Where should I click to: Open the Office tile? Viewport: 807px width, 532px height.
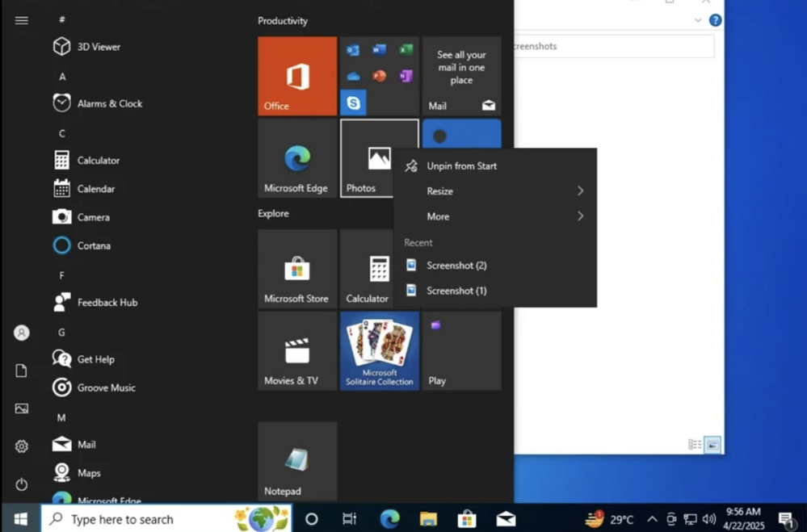(x=296, y=76)
